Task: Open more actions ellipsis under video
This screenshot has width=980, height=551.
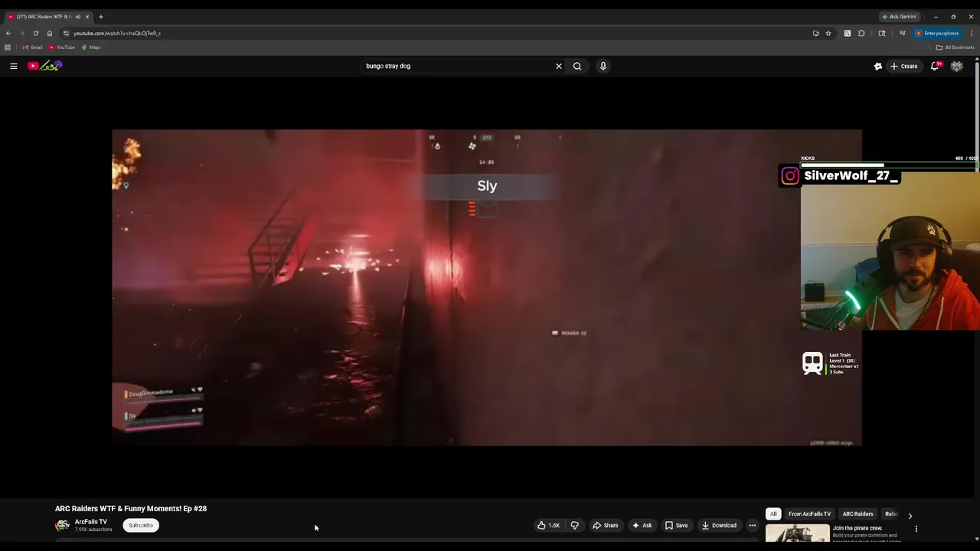Action: click(x=752, y=525)
